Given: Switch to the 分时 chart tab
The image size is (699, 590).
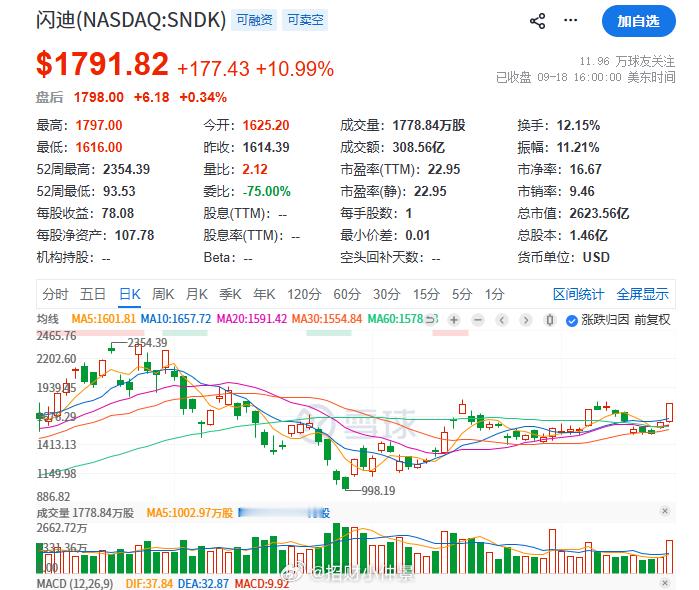Looking at the screenshot, I should (x=55, y=294).
